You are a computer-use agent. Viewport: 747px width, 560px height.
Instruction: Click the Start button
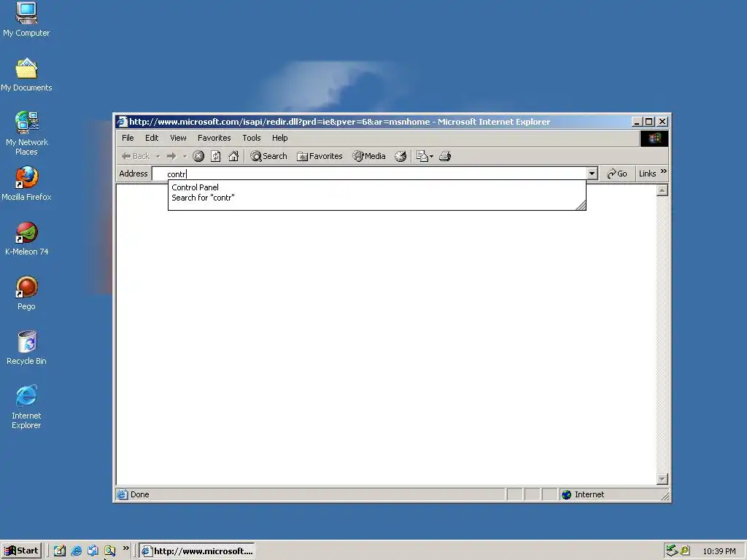pos(21,551)
